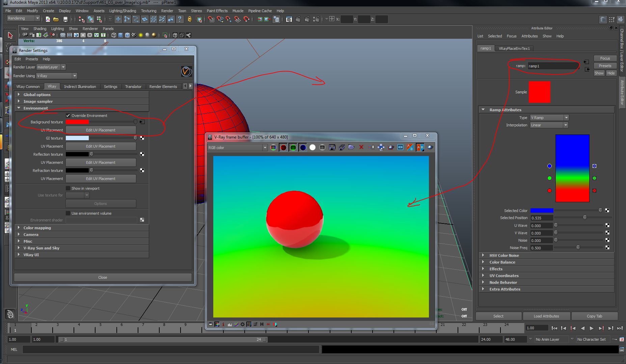Click the Selected Color checker map icon
This screenshot has width=626, height=364.
[607, 210]
